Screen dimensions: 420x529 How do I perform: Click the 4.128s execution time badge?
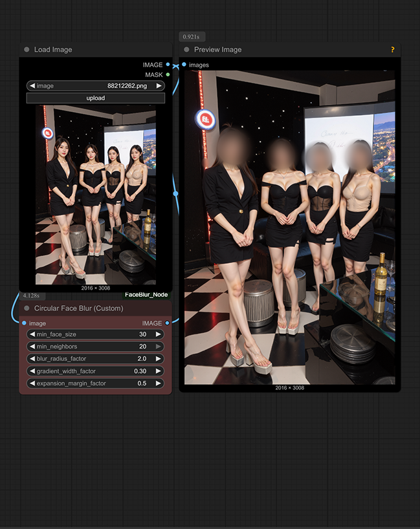point(32,296)
